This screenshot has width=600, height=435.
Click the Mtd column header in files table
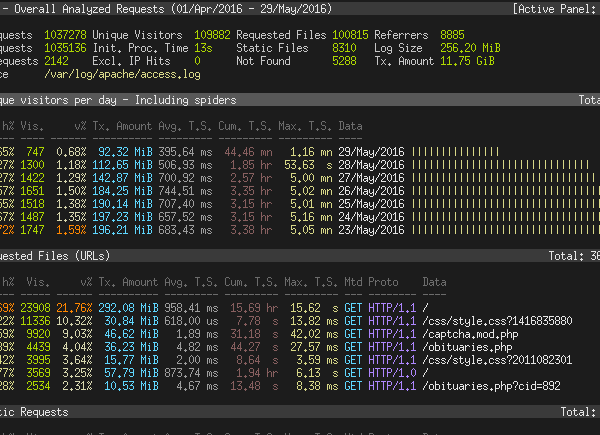pos(353,282)
